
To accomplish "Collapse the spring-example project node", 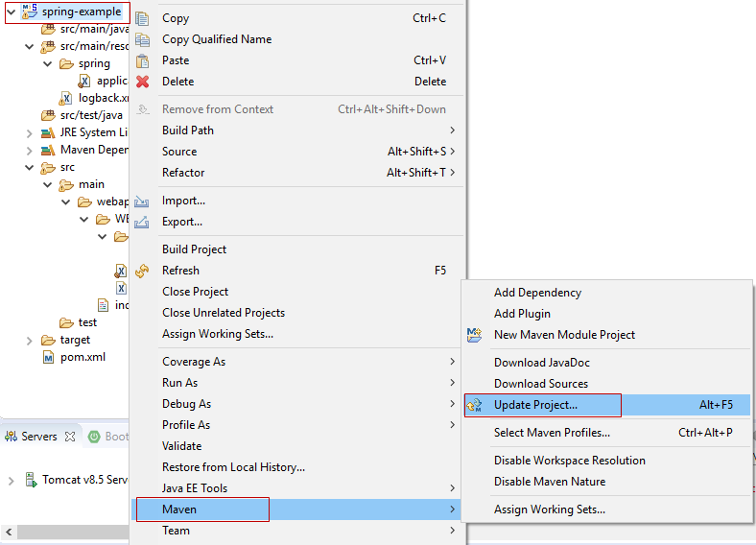I will (12, 12).
